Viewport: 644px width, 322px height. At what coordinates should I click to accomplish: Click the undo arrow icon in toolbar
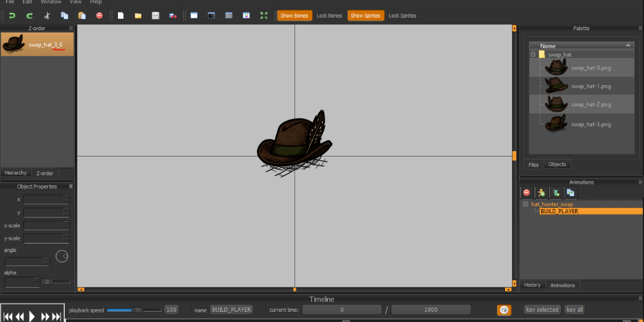(x=12, y=16)
